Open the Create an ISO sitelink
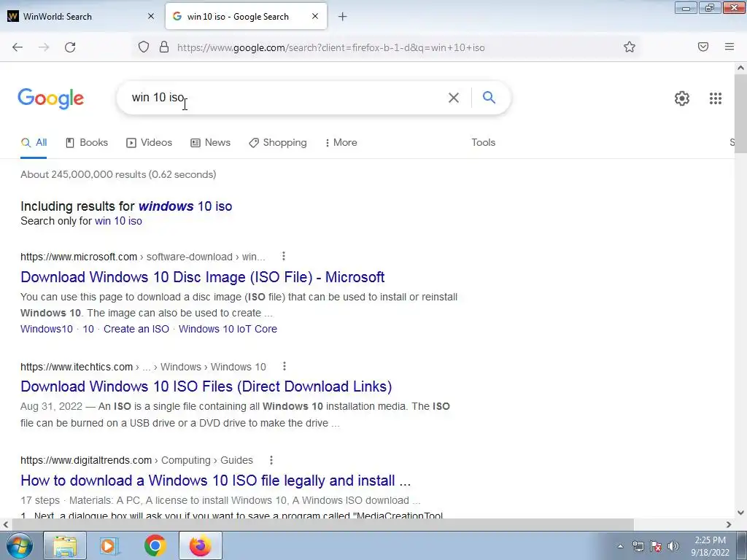The width and height of the screenshot is (747, 560). tap(136, 329)
